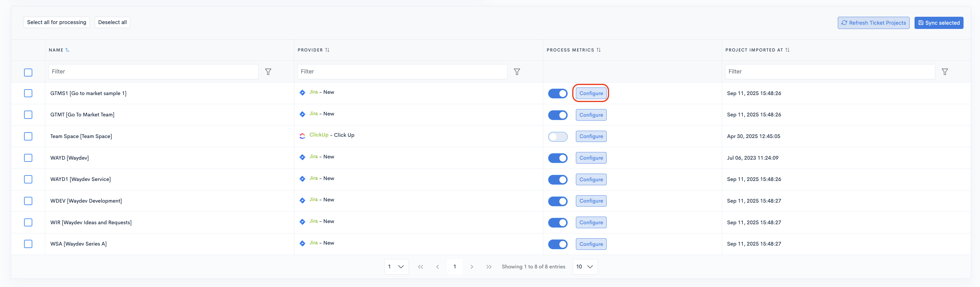This screenshot has height=287, width=980.
Task: Check the Team Space row checkbox
Action: [x=28, y=136]
